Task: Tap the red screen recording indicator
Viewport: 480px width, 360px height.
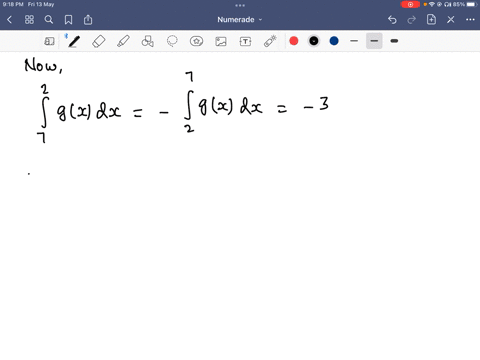Action: point(410,4)
